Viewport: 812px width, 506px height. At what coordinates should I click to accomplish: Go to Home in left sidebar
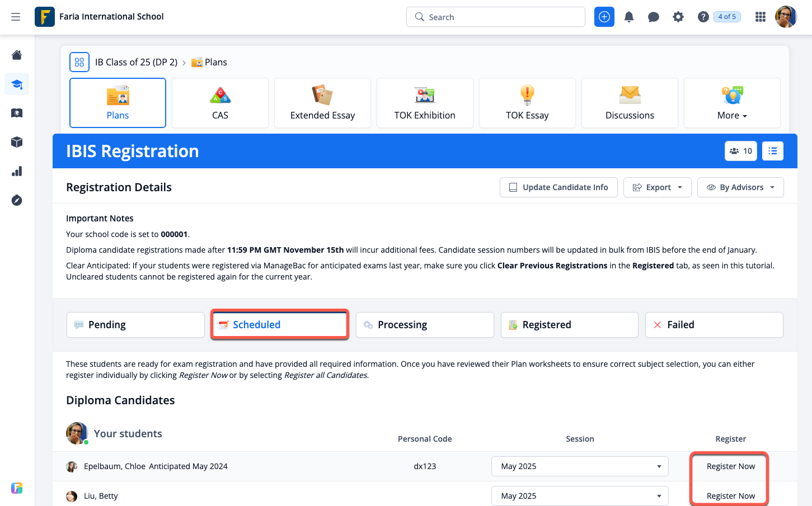pos(17,55)
